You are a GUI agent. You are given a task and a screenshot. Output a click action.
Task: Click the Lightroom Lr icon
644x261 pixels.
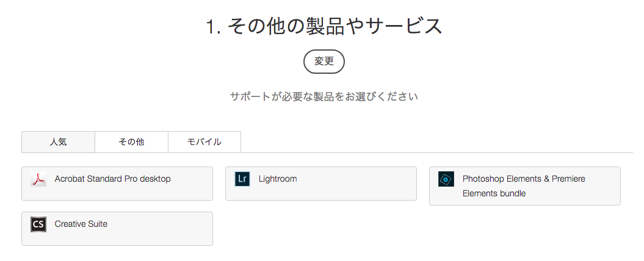(x=242, y=179)
